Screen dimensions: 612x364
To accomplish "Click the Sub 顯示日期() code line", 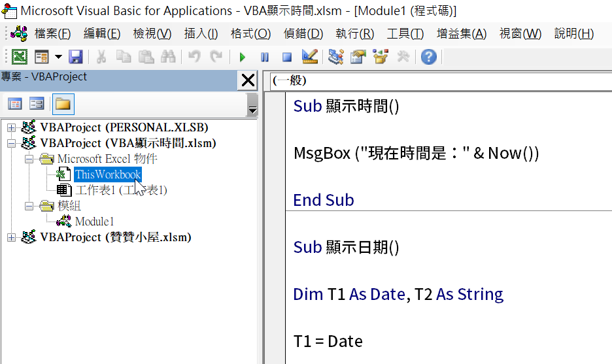I will (346, 247).
